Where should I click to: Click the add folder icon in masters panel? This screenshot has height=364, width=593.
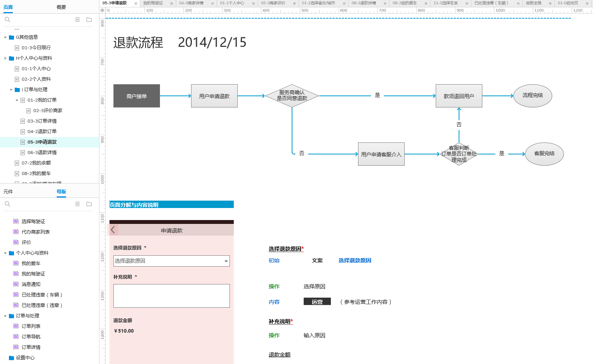pos(89,204)
